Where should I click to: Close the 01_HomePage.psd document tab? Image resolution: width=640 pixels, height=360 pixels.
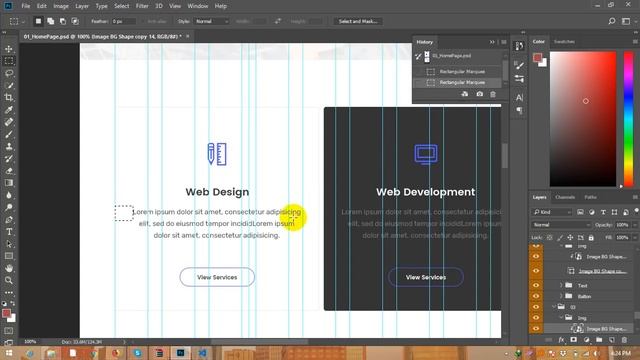188,36
